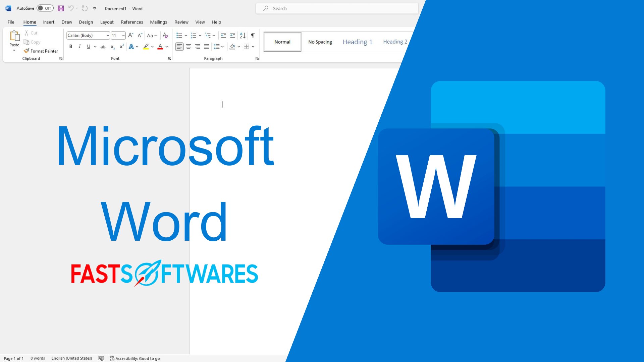Open the File menu

pyautogui.click(x=11, y=22)
